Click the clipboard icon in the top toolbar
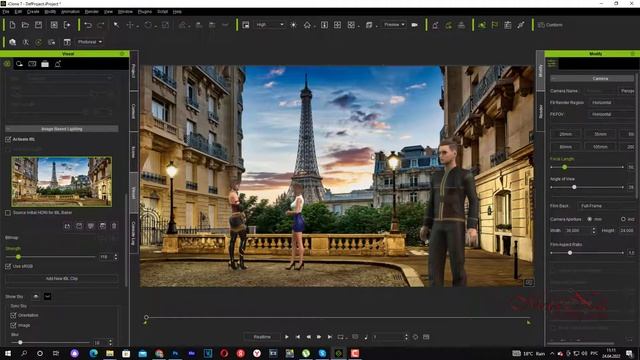The width and height of the screenshot is (640, 360). tap(507, 25)
